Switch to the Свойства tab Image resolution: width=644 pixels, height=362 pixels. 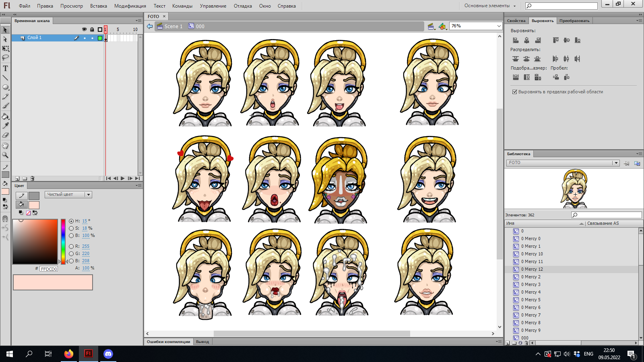pyautogui.click(x=516, y=21)
